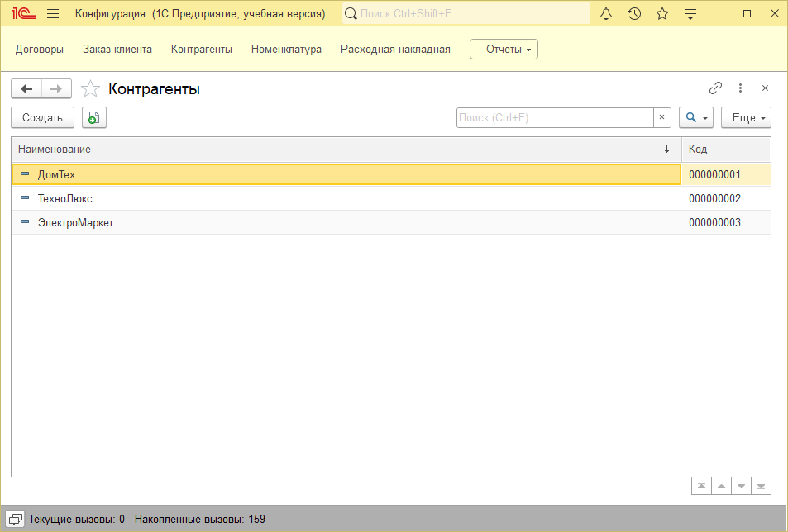Click code 000000003 cell

[726, 222]
